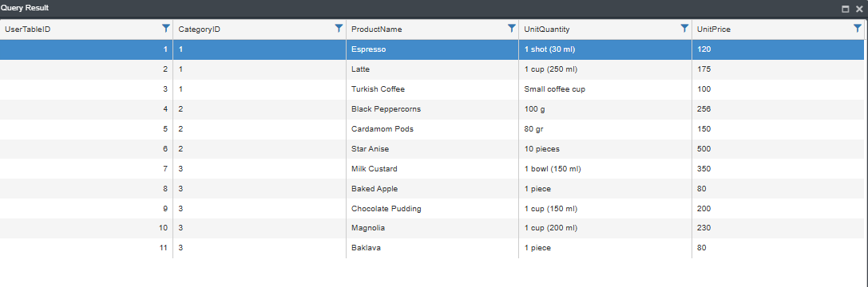Click UserTableID 4 cell

pos(86,109)
